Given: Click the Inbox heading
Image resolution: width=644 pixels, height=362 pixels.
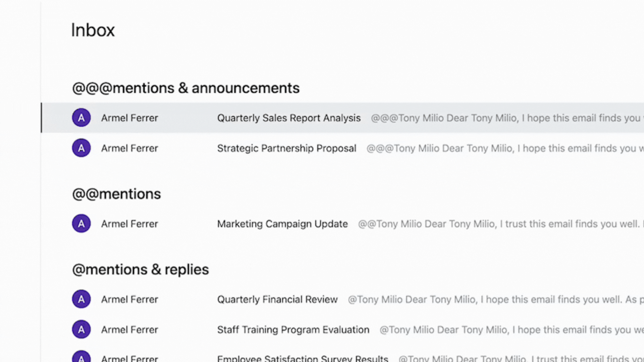Looking at the screenshot, I should tap(93, 30).
